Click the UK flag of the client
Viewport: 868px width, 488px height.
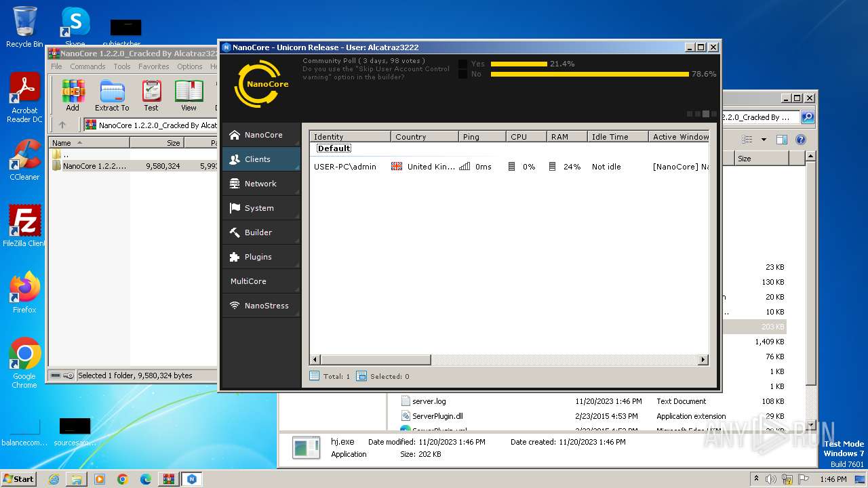tap(397, 167)
